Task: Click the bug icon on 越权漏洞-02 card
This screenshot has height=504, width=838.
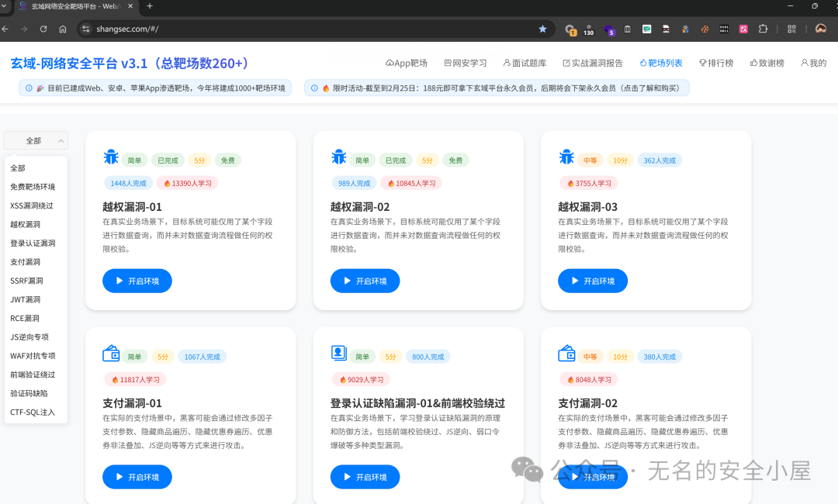Action: point(339,157)
